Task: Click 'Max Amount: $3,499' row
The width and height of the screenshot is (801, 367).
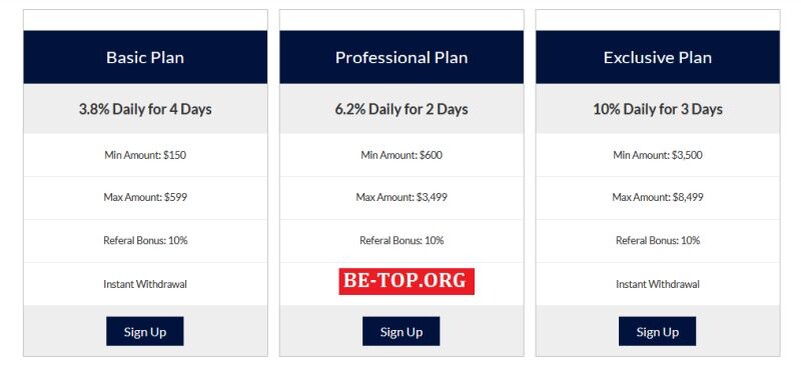Action: point(402,198)
